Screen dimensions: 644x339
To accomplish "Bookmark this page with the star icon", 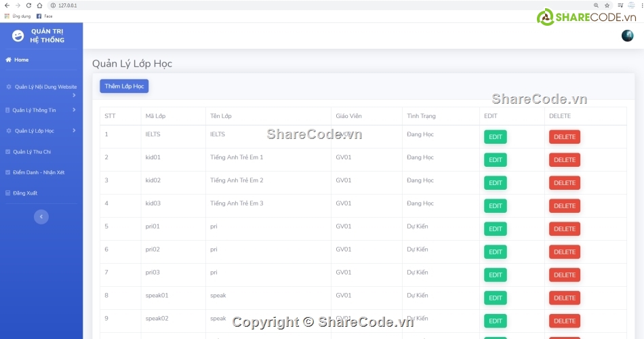I will (607, 5).
